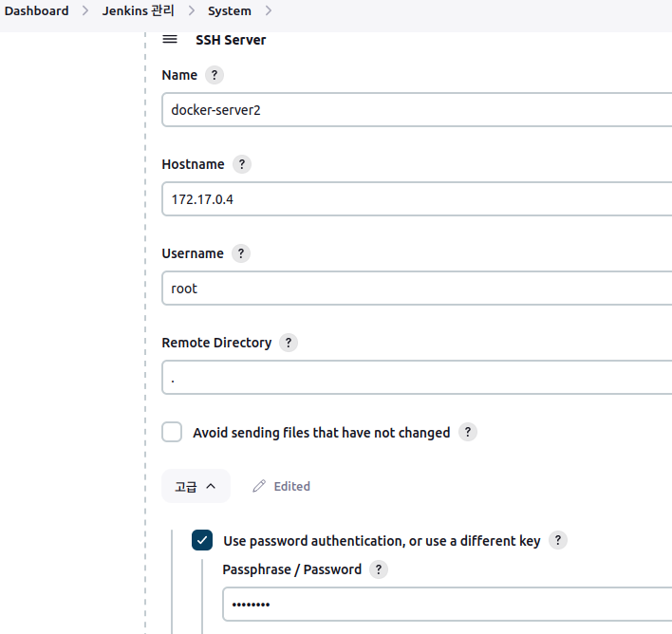The width and height of the screenshot is (672, 634).
Task: Open help for Avoid sending files option
Action: [468, 432]
